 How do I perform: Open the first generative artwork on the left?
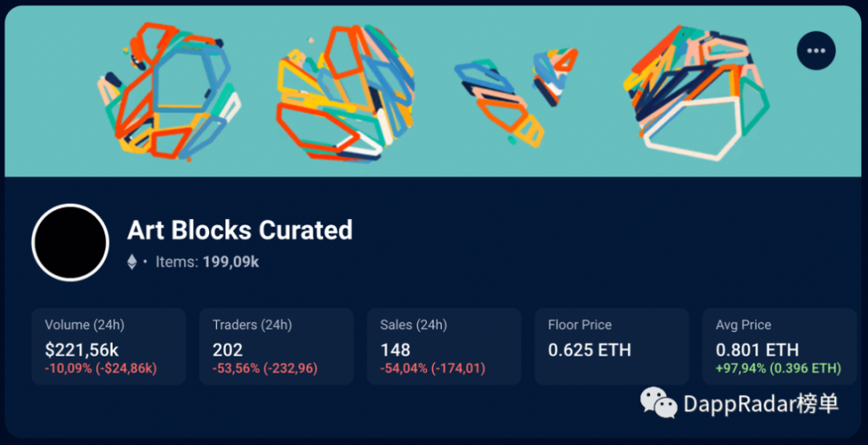tap(170, 91)
